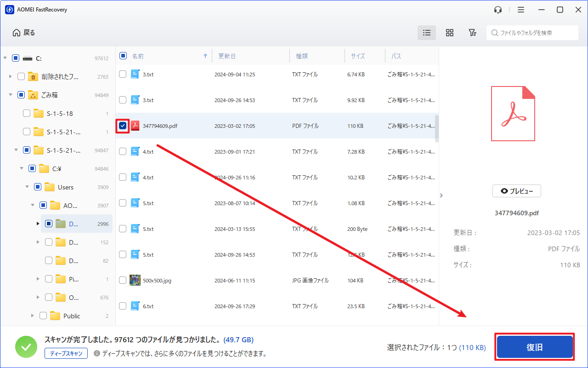The height and width of the screenshot is (368, 588).
Task: Select the Public folder icon
Action: point(55,316)
